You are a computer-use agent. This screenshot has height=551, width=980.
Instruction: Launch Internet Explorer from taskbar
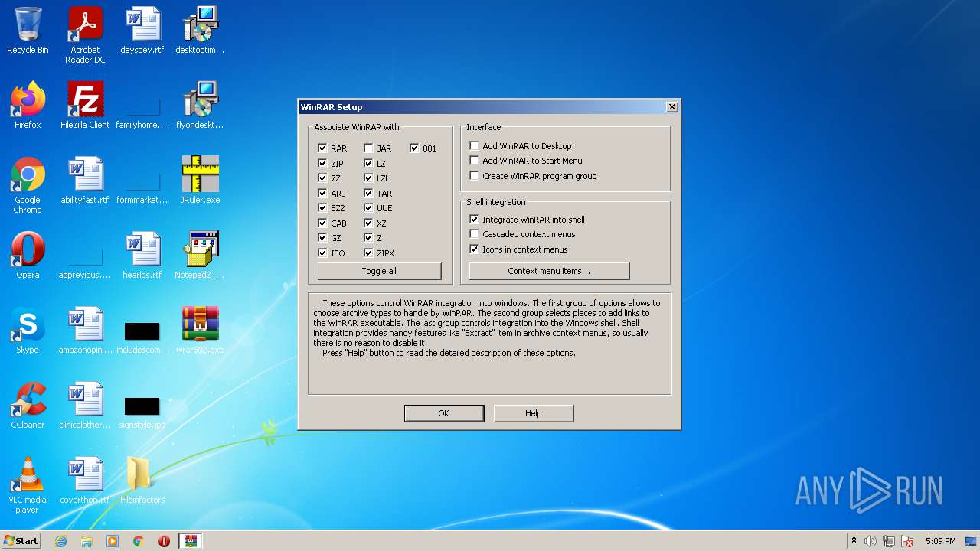(x=60, y=541)
